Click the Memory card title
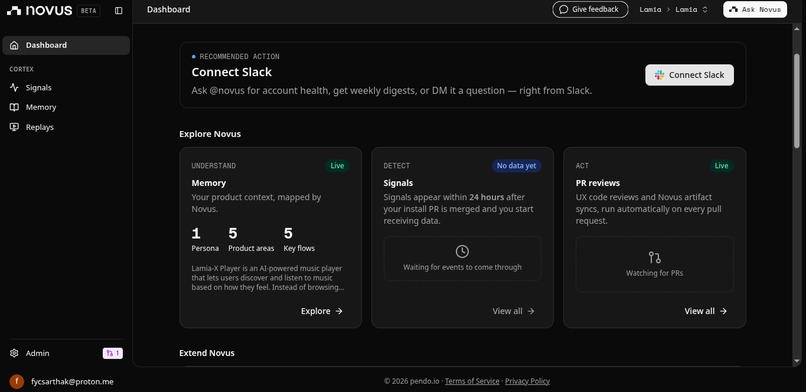This screenshot has height=392, width=806. [x=209, y=183]
